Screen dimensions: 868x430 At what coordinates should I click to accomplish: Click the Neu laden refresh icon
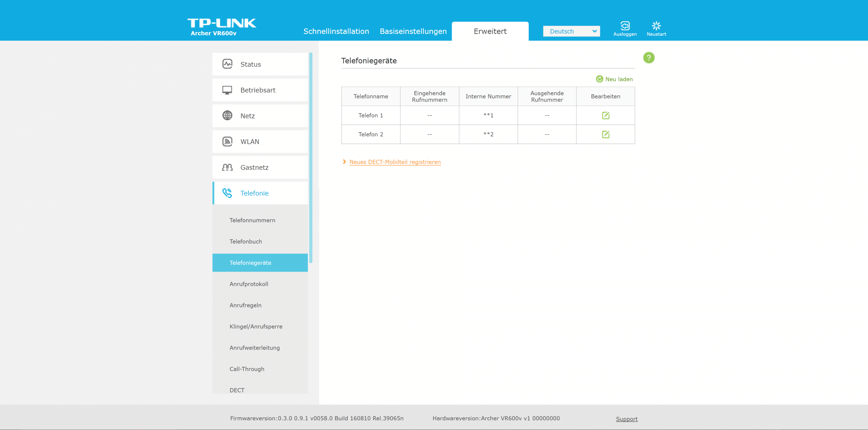(x=599, y=79)
